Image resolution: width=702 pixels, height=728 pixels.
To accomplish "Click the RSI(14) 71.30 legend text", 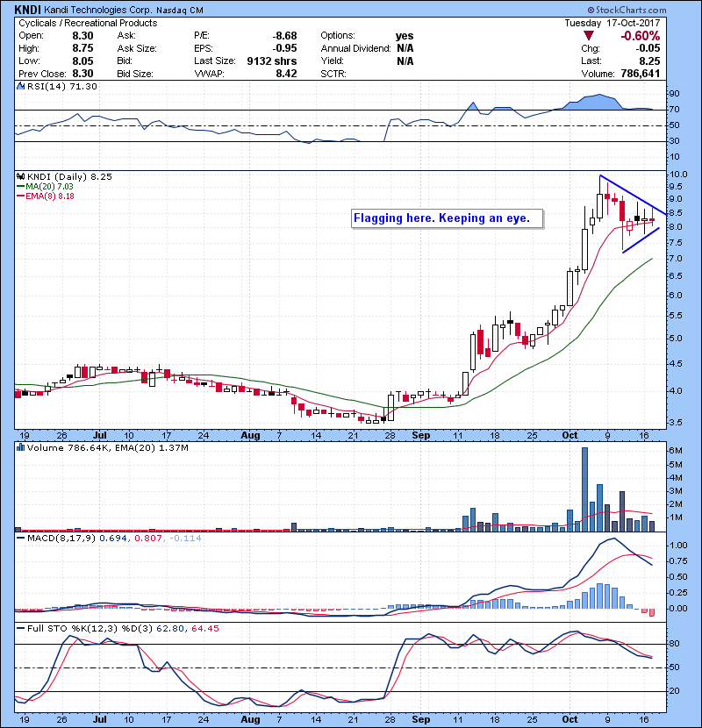I will coord(62,86).
